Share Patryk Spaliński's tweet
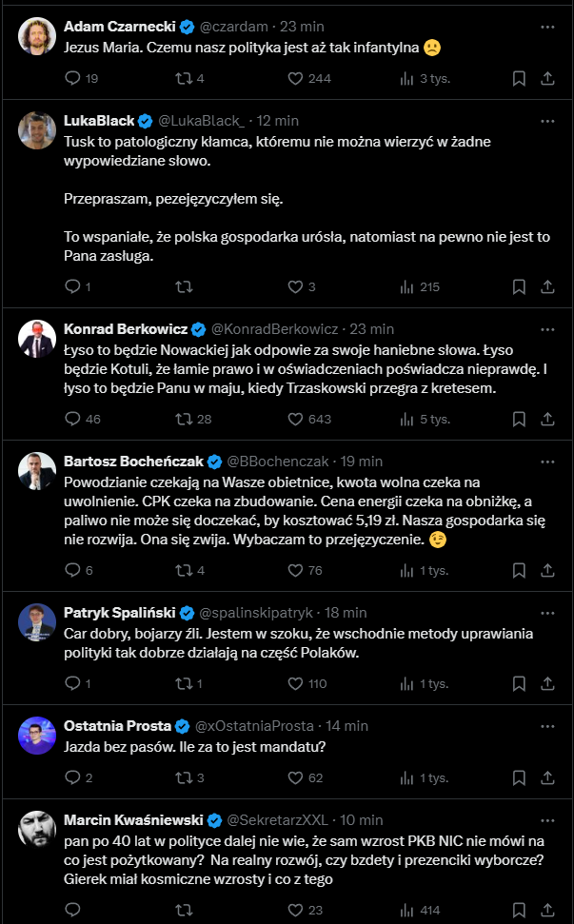 coord(547,683)
